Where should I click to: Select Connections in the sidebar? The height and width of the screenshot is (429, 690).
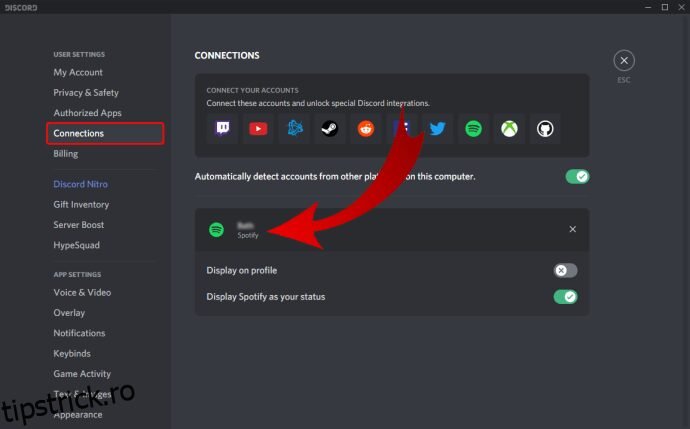(105, 133)
